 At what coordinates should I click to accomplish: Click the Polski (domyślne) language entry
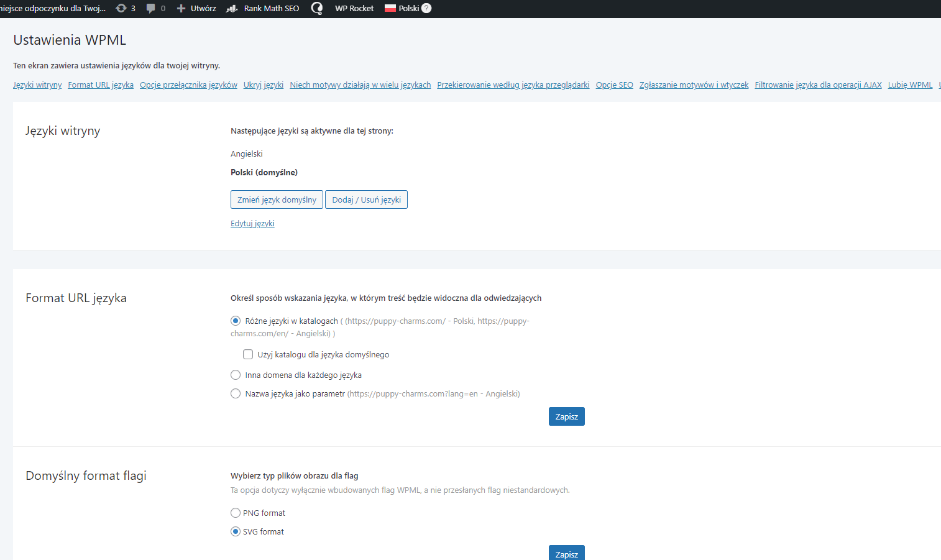(264, 173)
